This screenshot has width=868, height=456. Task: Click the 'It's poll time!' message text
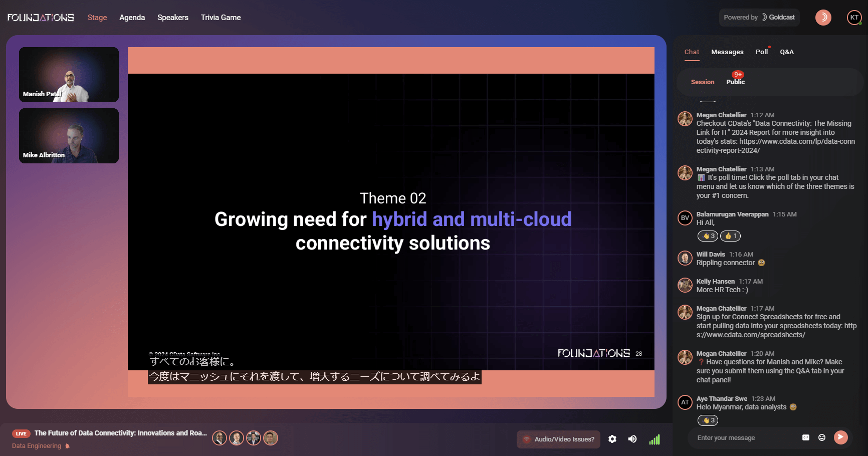(x=775, y=186)
